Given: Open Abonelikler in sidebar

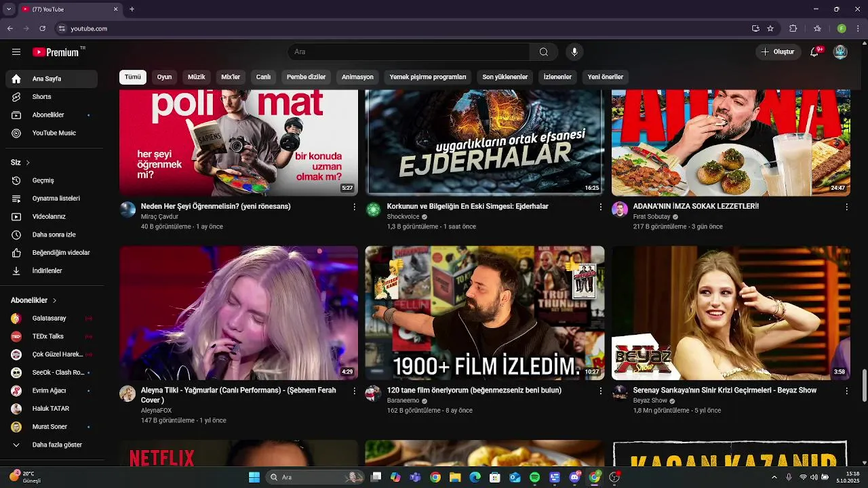Looking at the screenshot, I should [x=52, y=115].
